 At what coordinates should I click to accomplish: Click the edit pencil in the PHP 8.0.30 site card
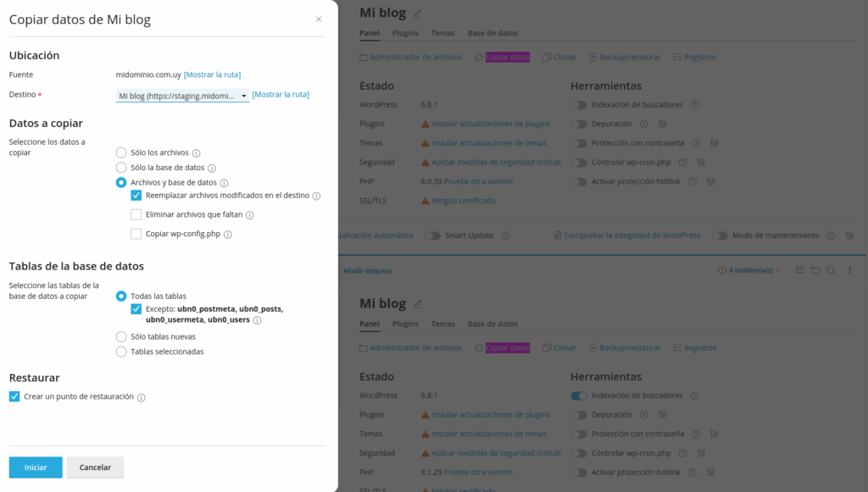(418, 14)
